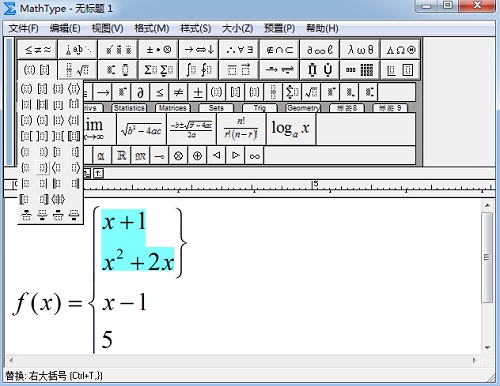Open the 帮助(H) menu

322,28
